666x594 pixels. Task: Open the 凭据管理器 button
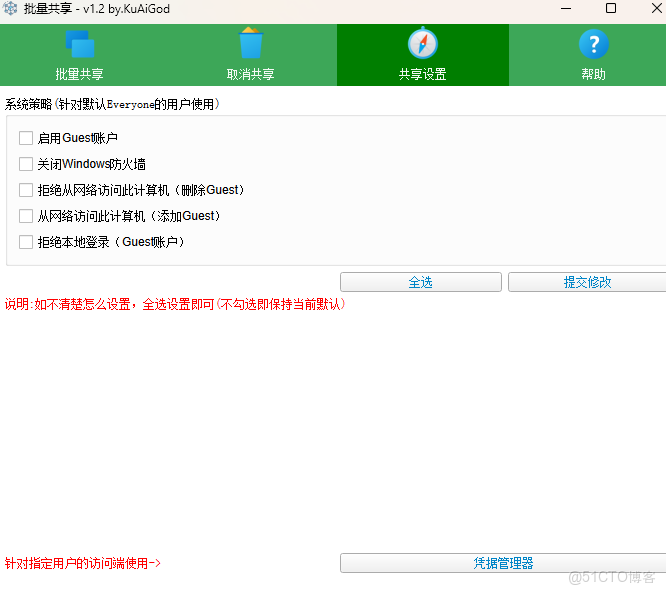tap(503, 563)
